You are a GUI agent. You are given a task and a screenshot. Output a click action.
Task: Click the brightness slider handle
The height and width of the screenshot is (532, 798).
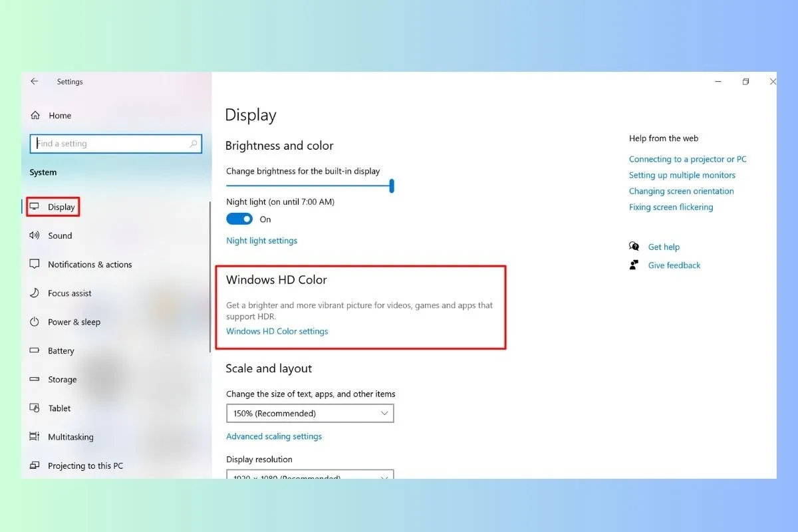[392, 186]
